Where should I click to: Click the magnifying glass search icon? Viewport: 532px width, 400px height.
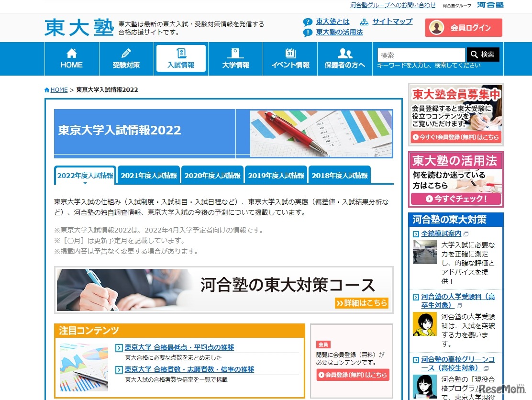point(474,54)
